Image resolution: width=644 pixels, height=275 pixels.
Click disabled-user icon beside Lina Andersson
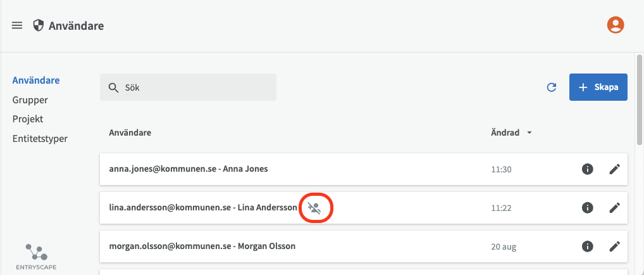(314, 207)
